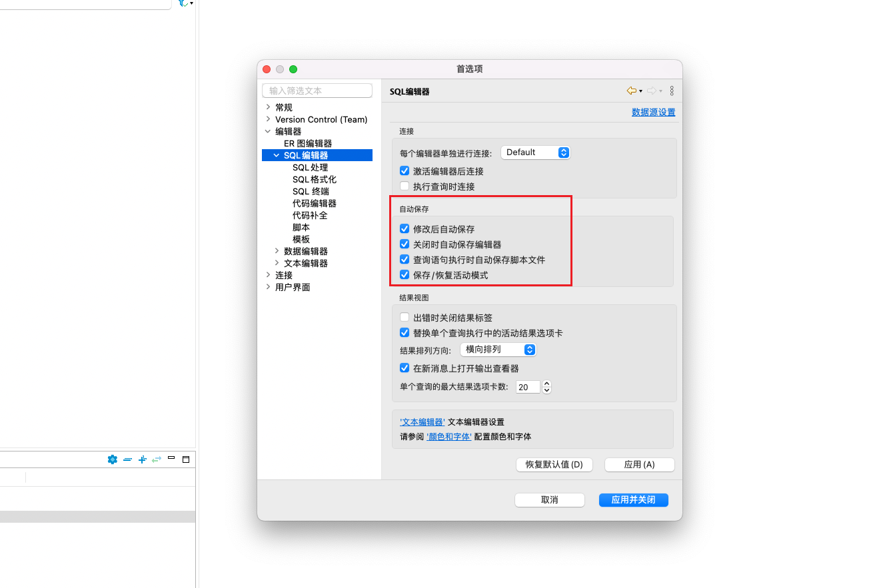Toggle 关闭时自动保存编辑器 checkbox

pos(405,244)
